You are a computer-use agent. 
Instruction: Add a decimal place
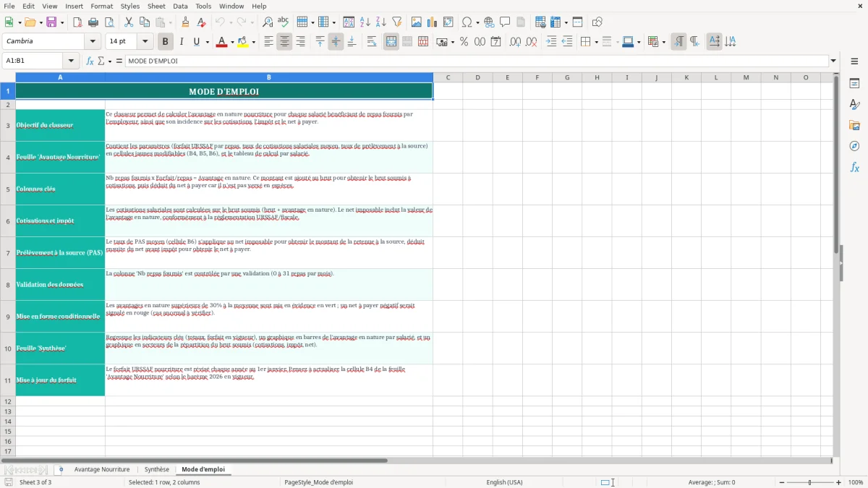pyautogui.click(x=516, y=42)
